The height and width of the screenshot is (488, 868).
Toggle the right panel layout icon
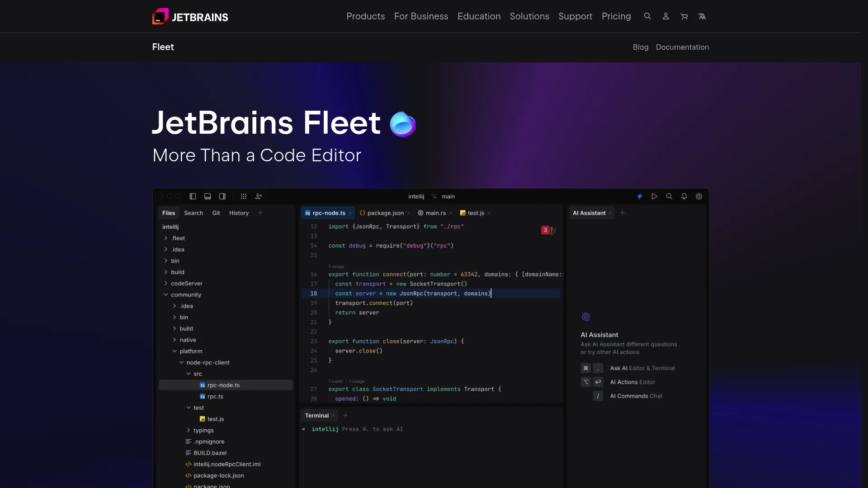(x=222, y=197)
